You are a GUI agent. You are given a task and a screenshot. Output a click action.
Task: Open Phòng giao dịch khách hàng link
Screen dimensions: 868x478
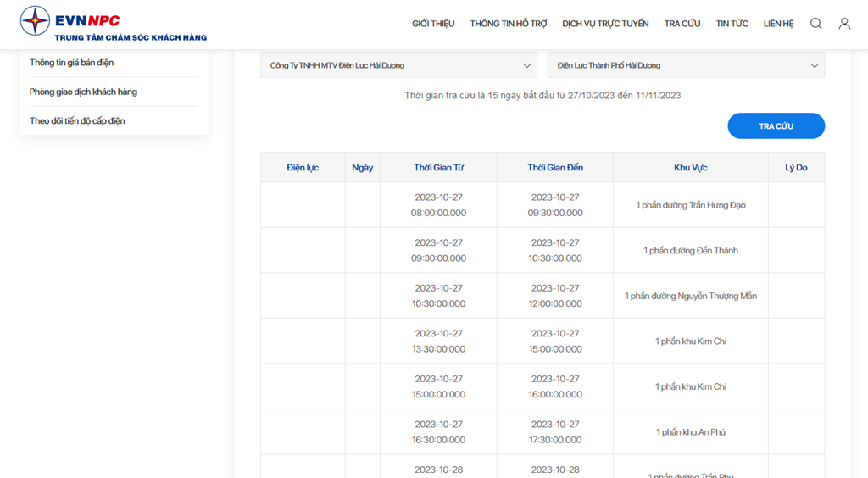point(83,92)
